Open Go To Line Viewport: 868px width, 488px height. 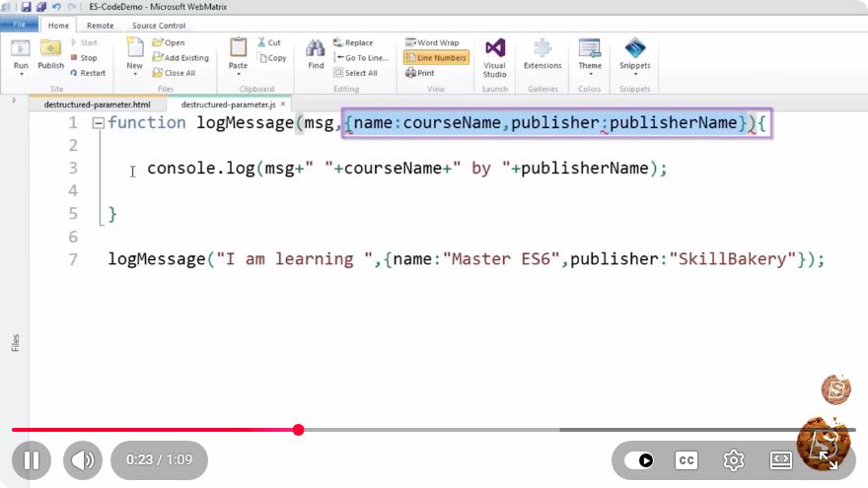[x=361, y=57]
